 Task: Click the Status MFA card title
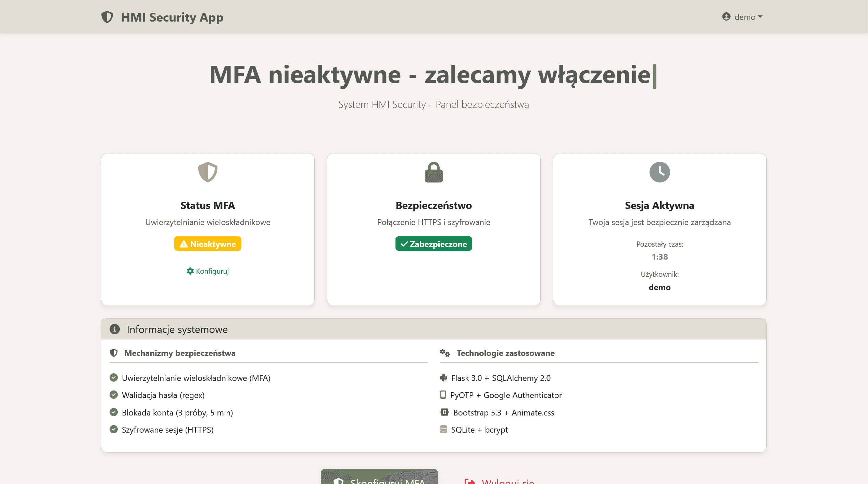click(208, 205)
